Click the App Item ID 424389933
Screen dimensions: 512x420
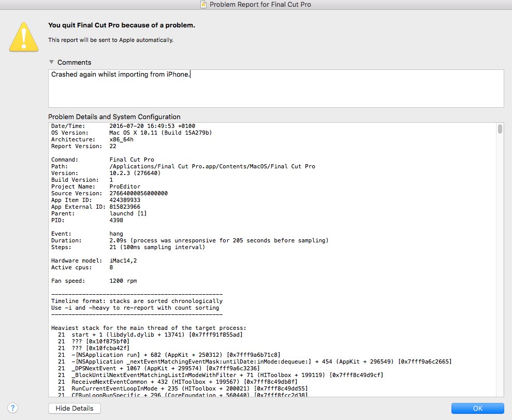click(x=125, y=200)
